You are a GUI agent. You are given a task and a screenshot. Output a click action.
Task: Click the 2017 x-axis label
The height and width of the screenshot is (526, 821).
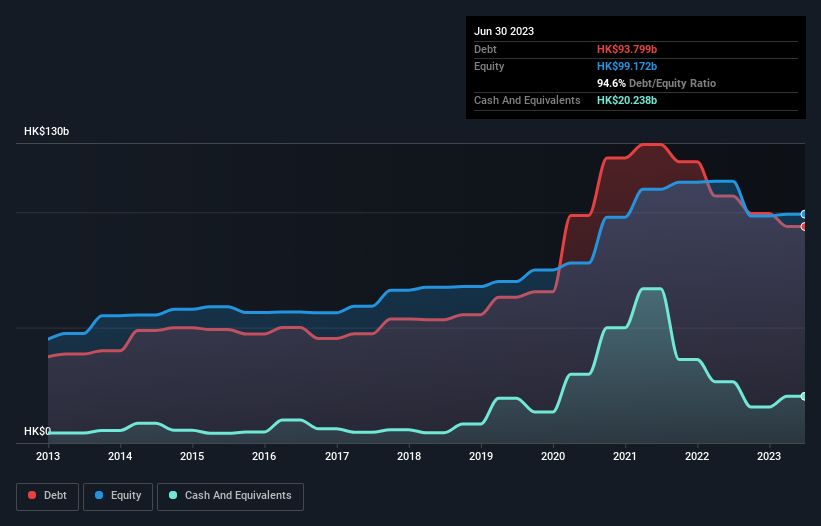[337, 456]
